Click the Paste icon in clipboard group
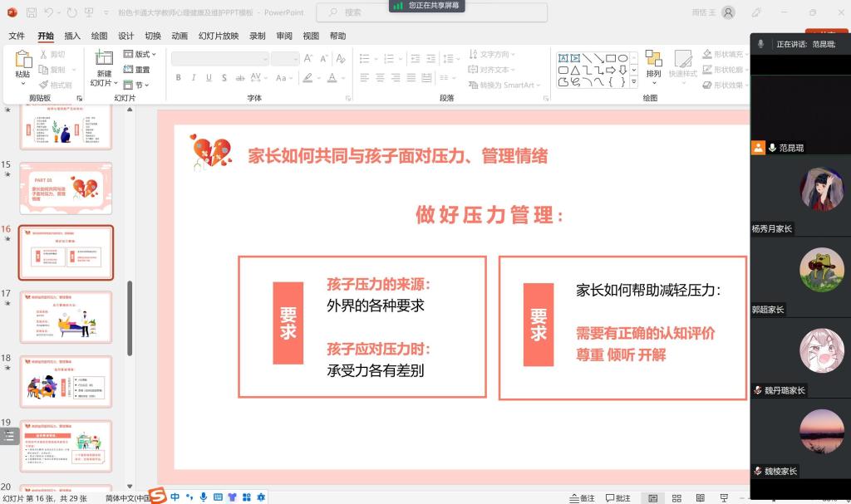Screen dimensions: 851x504 coord(22,60)
